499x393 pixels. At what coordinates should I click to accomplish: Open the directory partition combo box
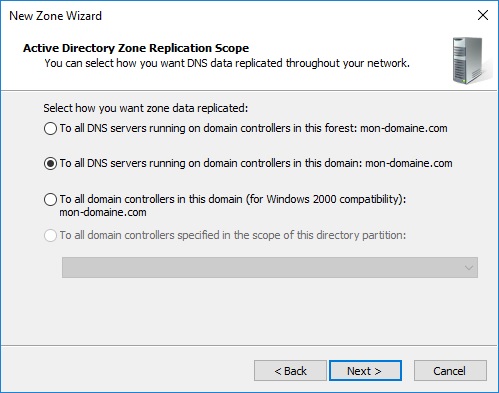pos(270,267)
